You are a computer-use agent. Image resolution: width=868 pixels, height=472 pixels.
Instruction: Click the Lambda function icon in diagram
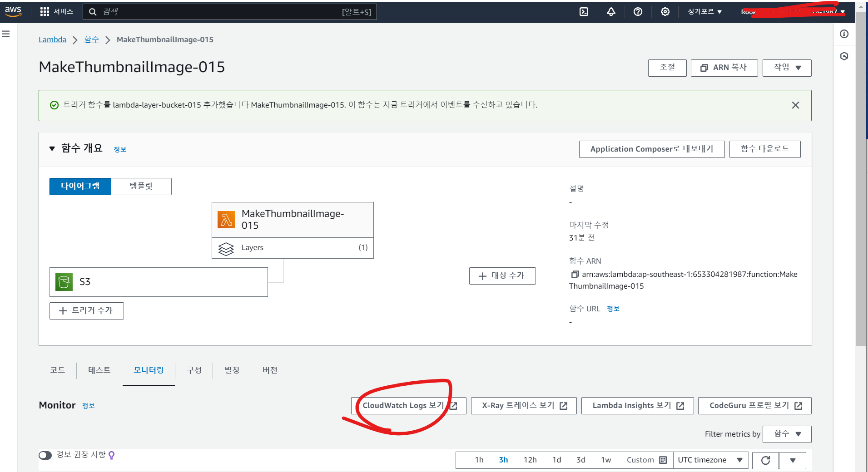[226, 220]
